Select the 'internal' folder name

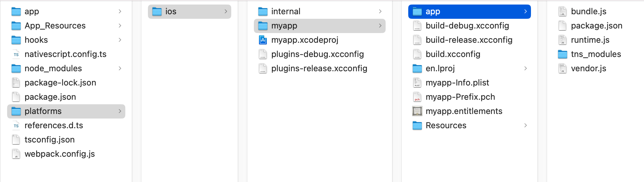click(286, 11)
